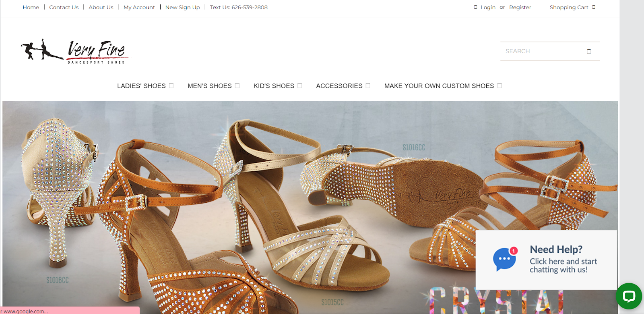The width and height of the screenshot is (644, 314).
Task: Click the S1015CC shoe label
Action: [332, 302]
